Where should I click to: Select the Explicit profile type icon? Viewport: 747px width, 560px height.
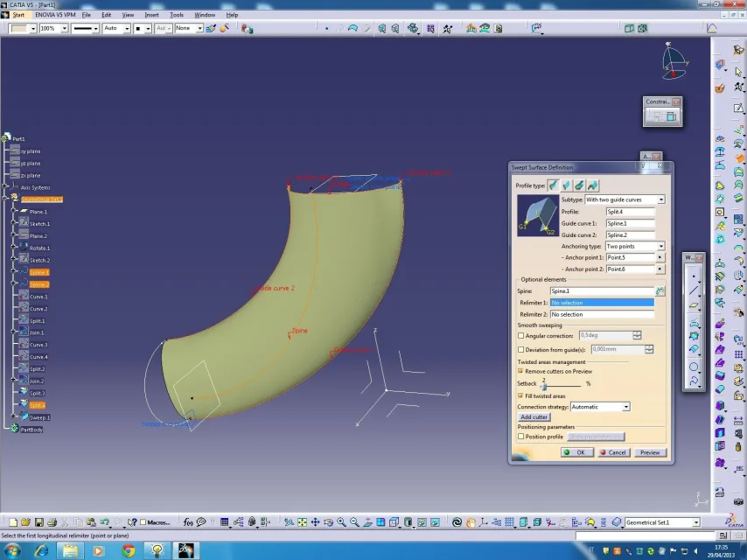click(554, 185)
